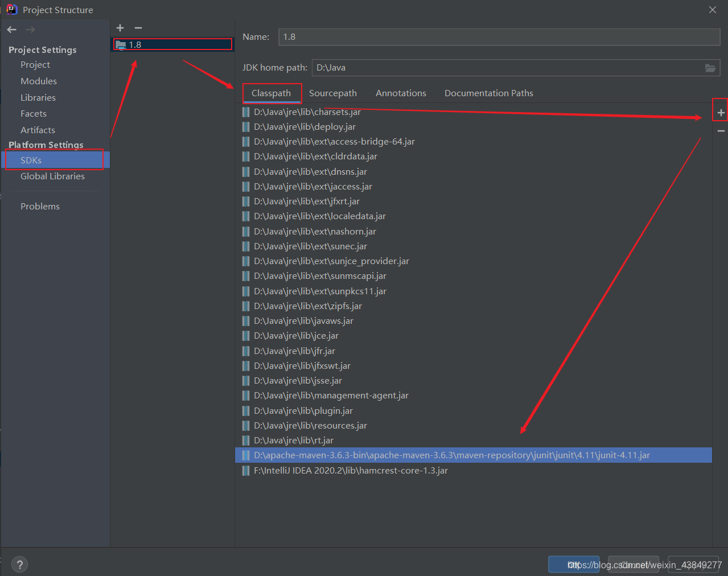Image resolution: width=728 pixels, height=576 pixels.
Task: Select resources.jar classpath entry
Action: coord(474,426)
